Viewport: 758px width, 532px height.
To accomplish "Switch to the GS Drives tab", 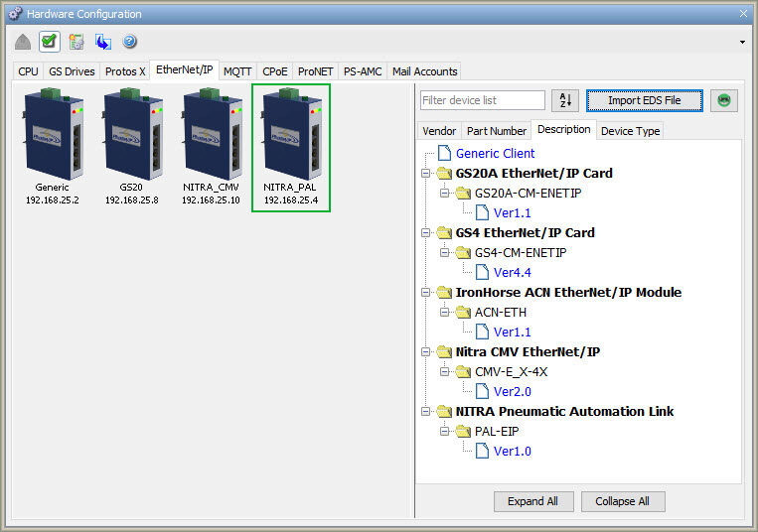I will 72,71.
